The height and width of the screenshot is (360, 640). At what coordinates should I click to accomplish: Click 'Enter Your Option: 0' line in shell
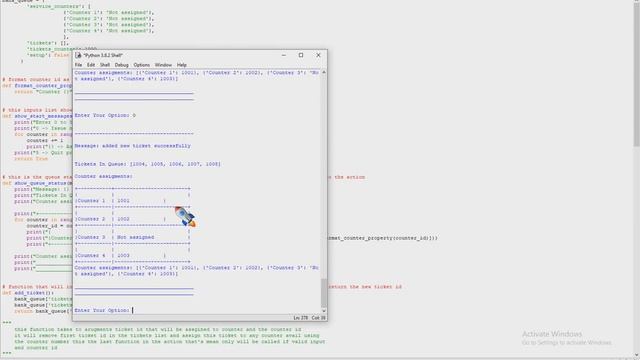coord(105,116)
